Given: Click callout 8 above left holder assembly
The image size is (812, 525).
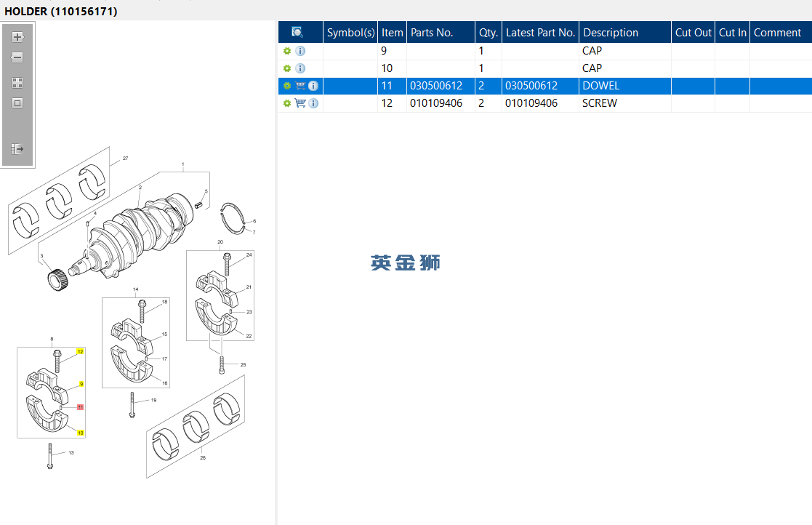Looking at the screenshot, I should (x=52, y=339).
